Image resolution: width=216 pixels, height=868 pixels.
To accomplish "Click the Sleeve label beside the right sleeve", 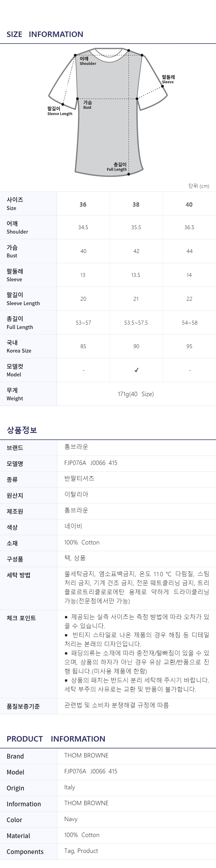I will pos(168,80).
